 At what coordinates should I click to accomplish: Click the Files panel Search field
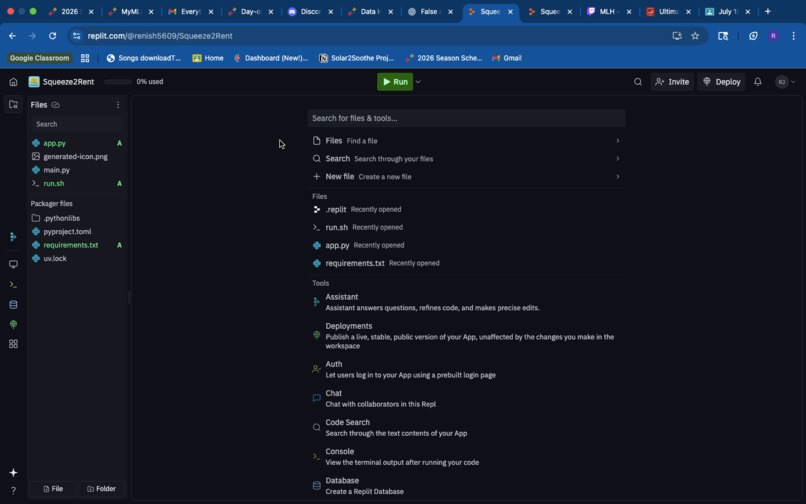point(77,124)
